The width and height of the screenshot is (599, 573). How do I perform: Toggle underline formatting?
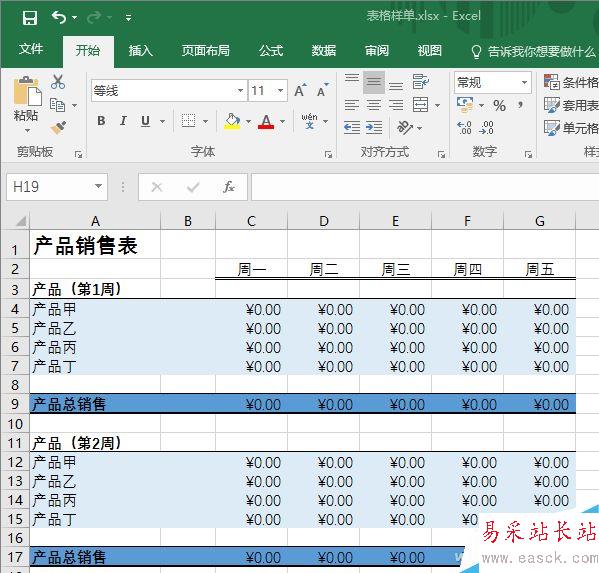(x=146, y=121)
